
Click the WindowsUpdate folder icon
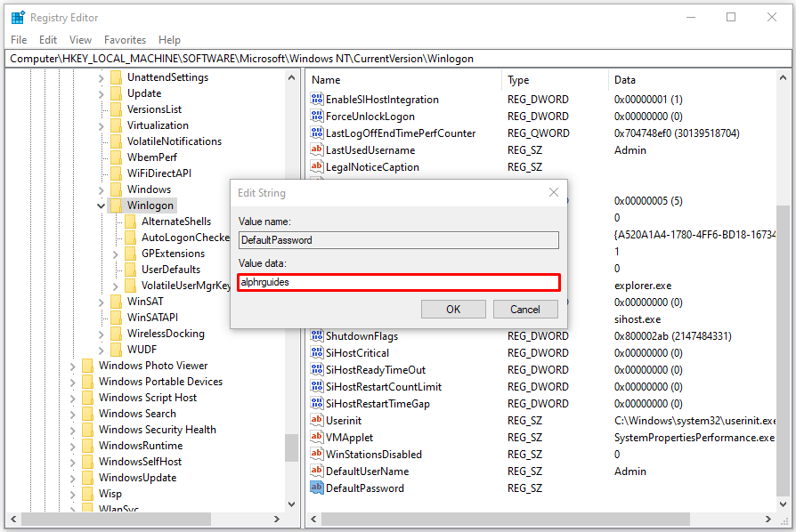tap(88, 478)
